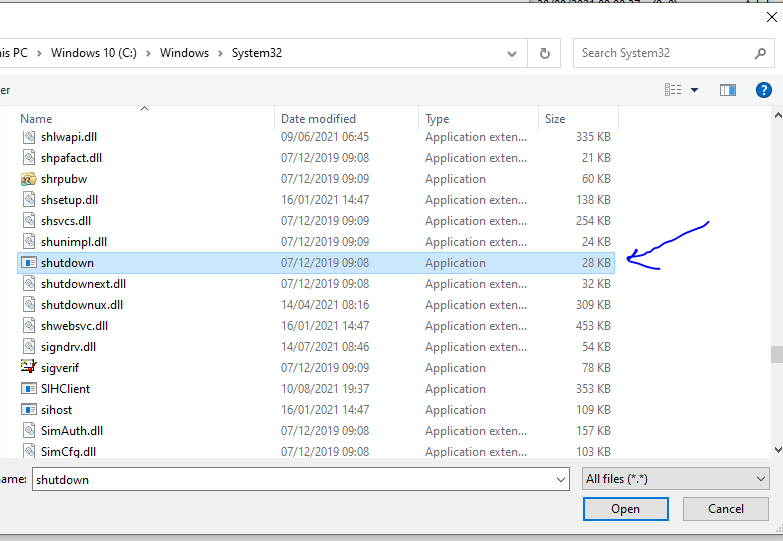Select the shutdownux.dll file name
Viewport: 783px width, 541px height.
click(x=82, y=305)
